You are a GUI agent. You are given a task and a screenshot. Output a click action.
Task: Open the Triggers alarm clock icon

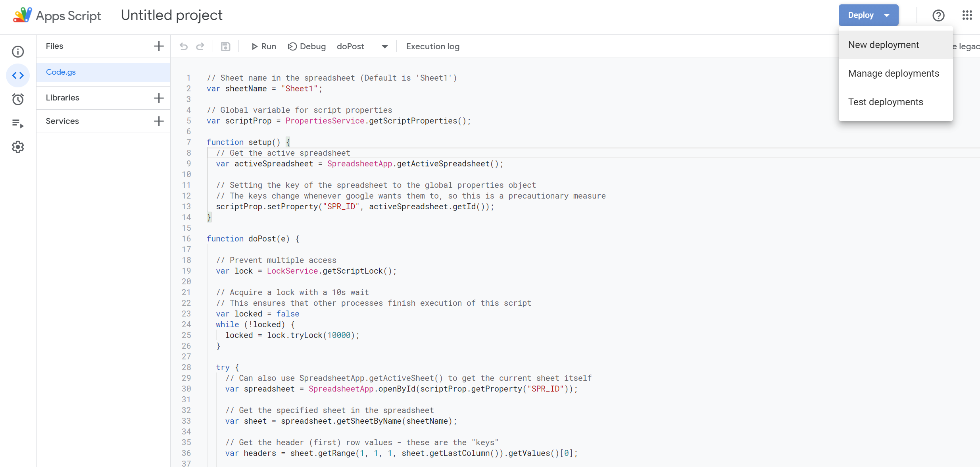[18, 99]
